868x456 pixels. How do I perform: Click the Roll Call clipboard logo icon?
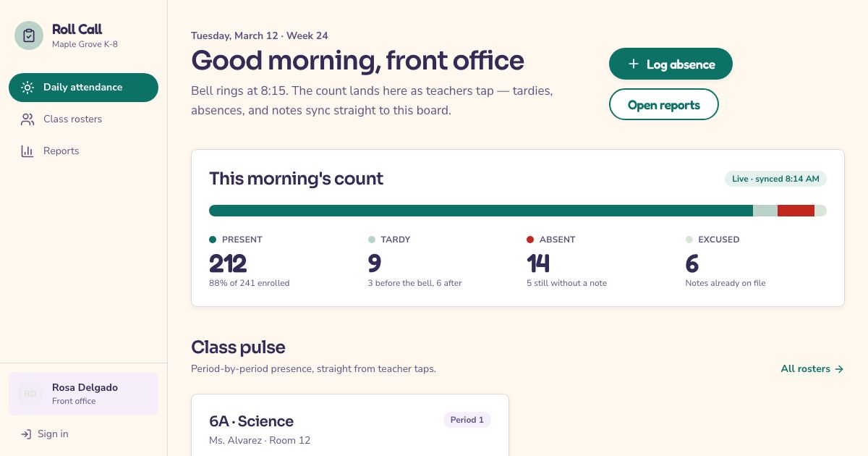pos(29,35)
